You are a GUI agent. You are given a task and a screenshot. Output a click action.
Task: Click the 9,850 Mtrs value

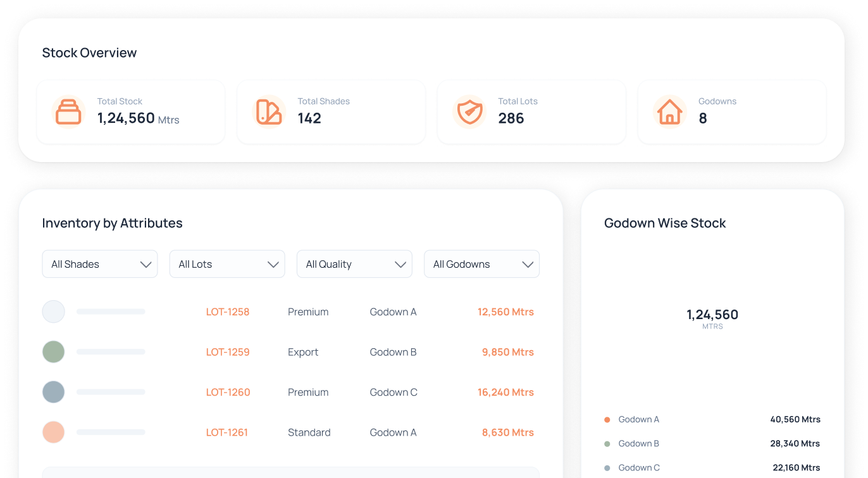(x=508, y=352)
